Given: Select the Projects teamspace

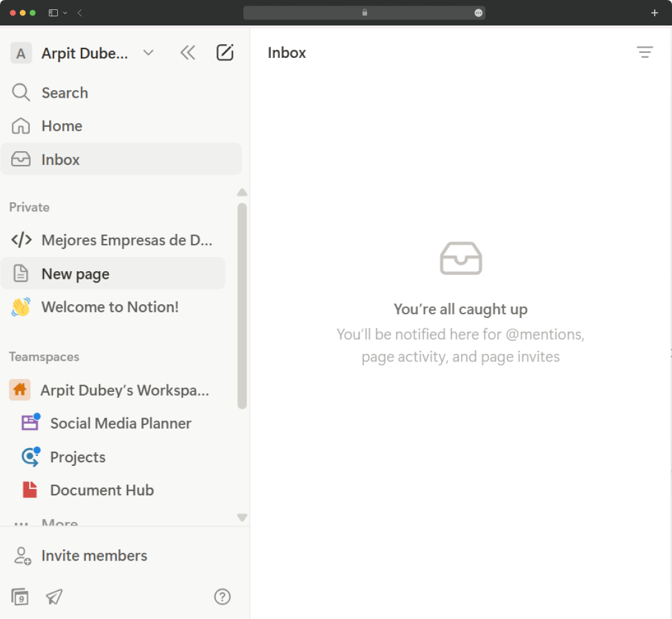Looking at the screenshot, I should (x=78, y=457).
